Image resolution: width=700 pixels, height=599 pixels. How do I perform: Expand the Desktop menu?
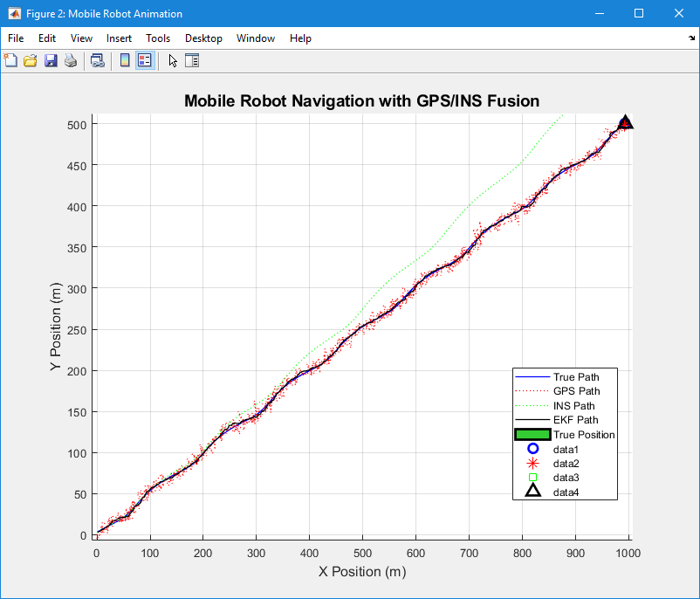(x=203, y=38)
